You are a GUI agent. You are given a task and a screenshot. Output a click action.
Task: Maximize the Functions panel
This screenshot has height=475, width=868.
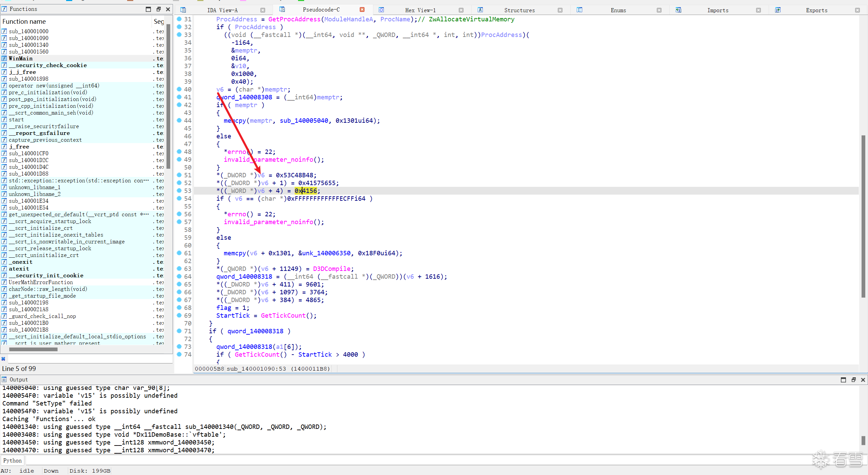pos(148,9)
